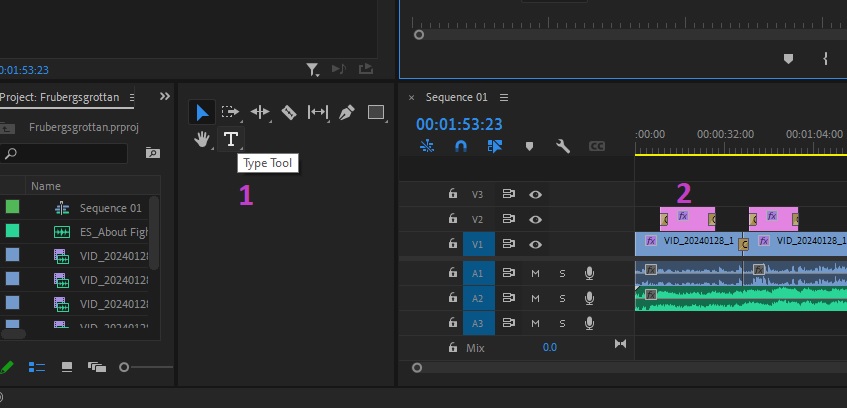The image size is (847, 408).
Task: Select Project: Frubergsgrottan tab
Action: [60, 97]
